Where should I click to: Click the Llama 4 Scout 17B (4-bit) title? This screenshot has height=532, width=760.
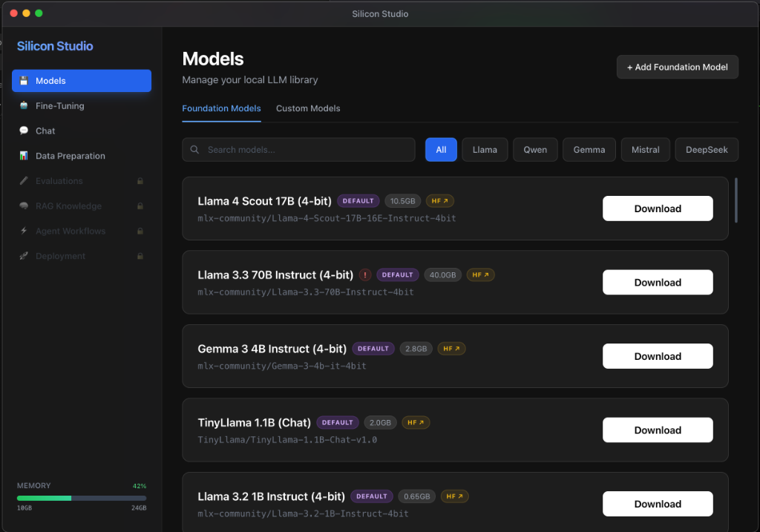265,201
